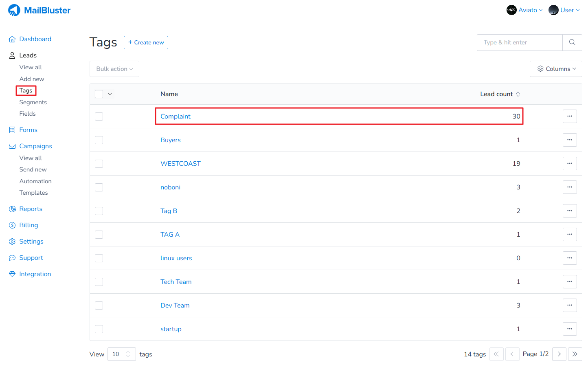Open Segments in the sidebar
588x367 pixels.
tap(33, 102)
